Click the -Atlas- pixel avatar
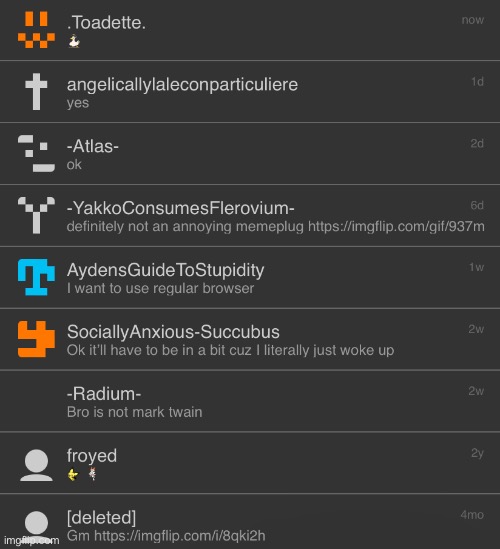The image size is (500, 549). (36, 153)
